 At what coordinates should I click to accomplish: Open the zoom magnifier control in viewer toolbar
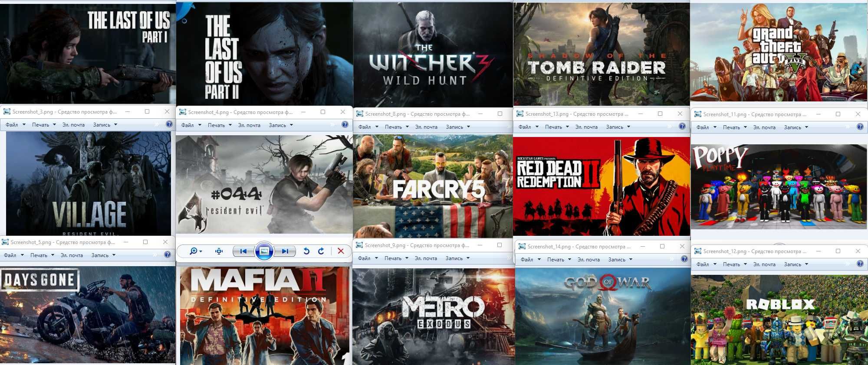click(196, 251)
